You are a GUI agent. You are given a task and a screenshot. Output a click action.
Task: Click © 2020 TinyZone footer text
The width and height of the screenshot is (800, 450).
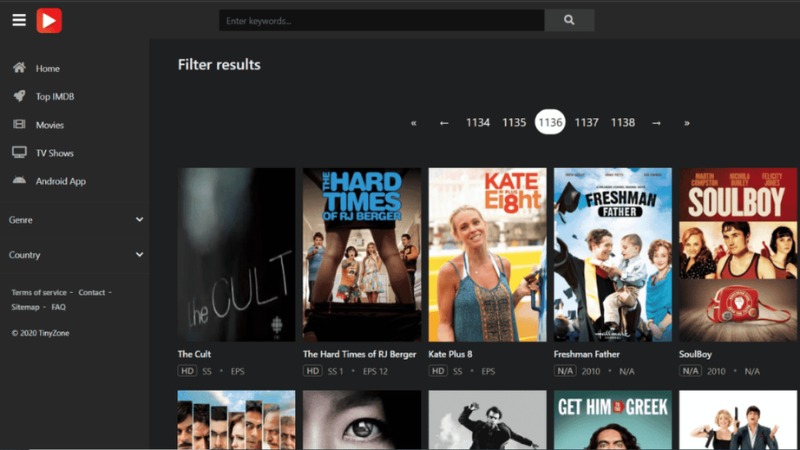[40, 333]
